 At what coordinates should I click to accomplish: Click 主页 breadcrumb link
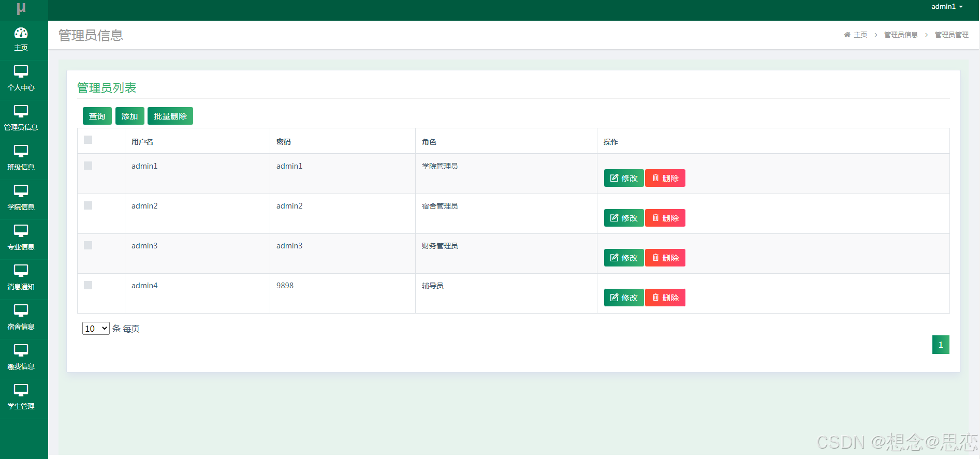(860, 35)
